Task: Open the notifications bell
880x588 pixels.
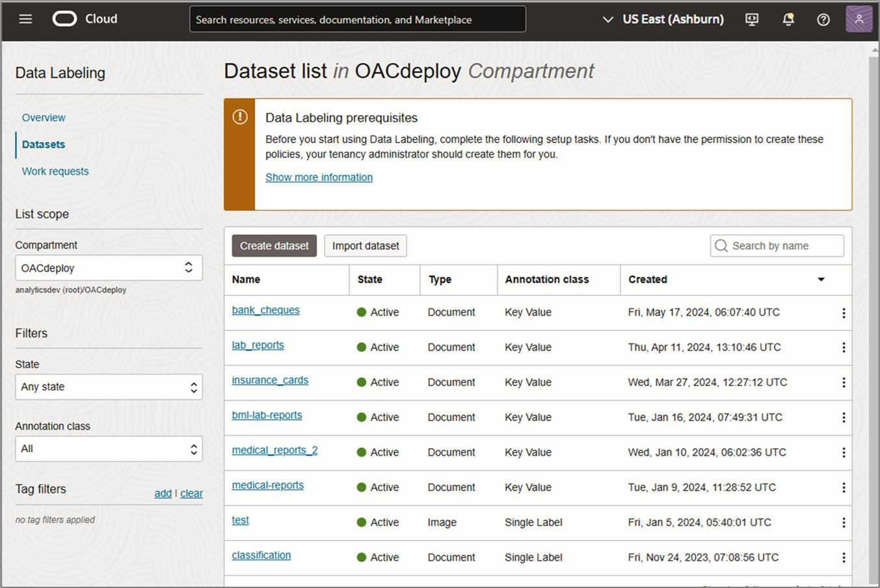Action: pyautogui.click(x=788, y=20)
